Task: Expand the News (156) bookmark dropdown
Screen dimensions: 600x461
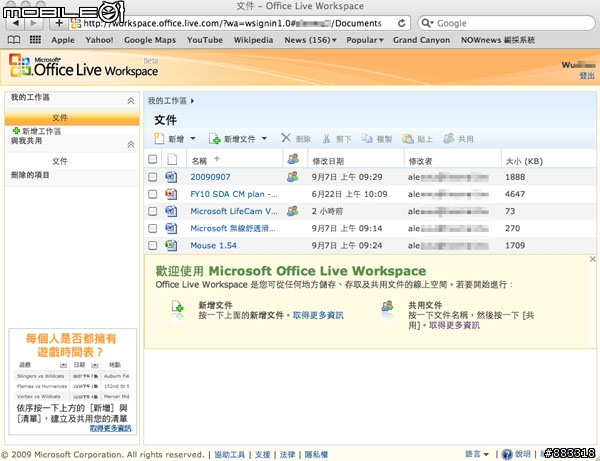Action: pos(334,40)
